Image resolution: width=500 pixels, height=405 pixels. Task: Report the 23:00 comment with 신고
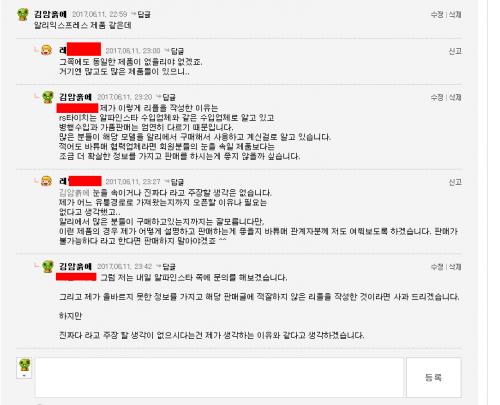[455, 51]
